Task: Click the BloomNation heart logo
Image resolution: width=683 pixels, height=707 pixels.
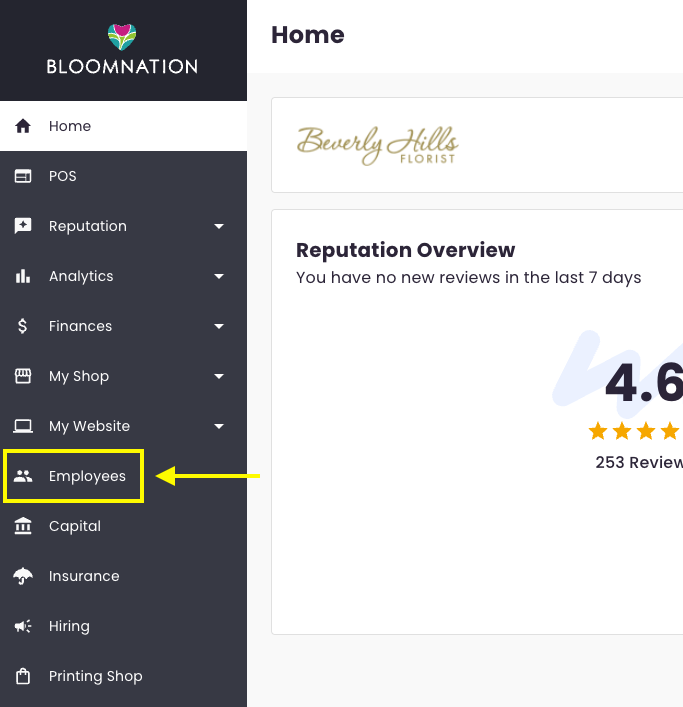Action: (122, 37)
